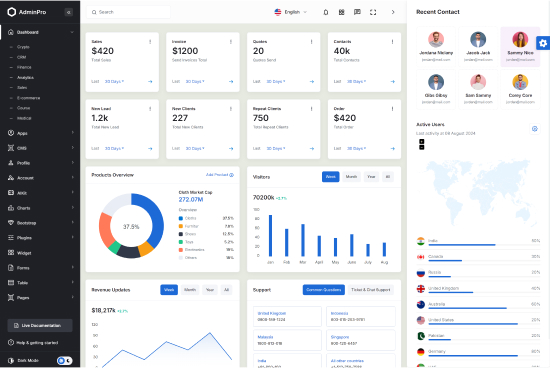This screenshot has height=368, width=550.
Task: Click the Add Product link
Action: coord(220,175)
